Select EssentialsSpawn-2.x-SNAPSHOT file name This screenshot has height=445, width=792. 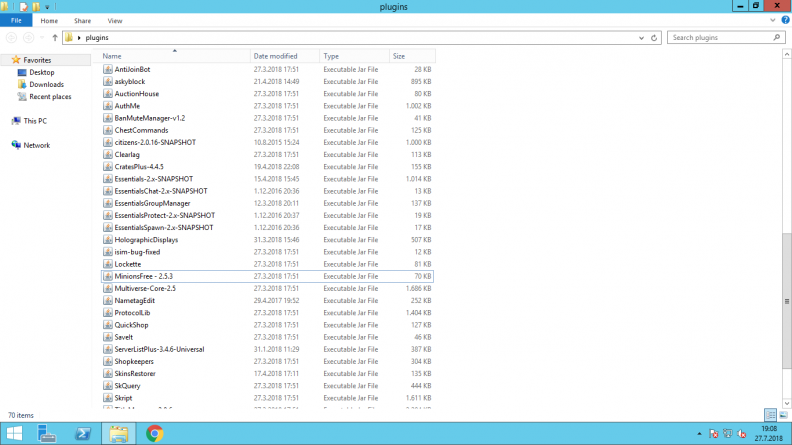(x=164, y=227)
